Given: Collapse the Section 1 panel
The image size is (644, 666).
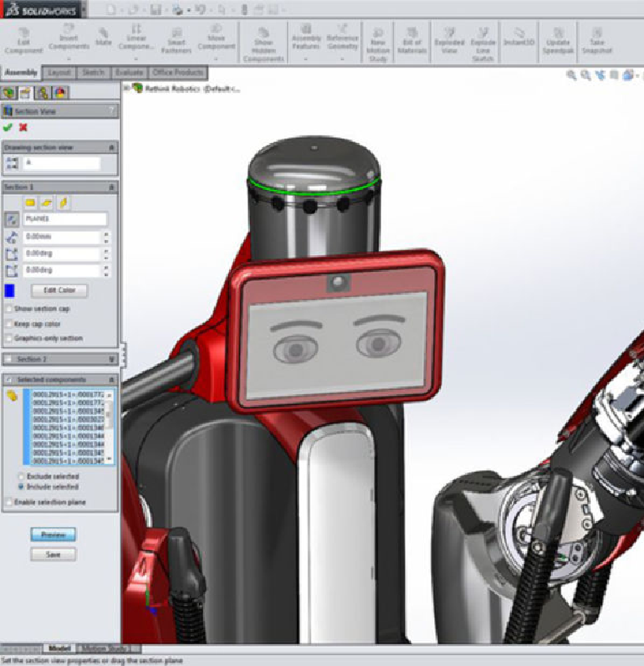Looking at the screenshot, I should 112,187.
